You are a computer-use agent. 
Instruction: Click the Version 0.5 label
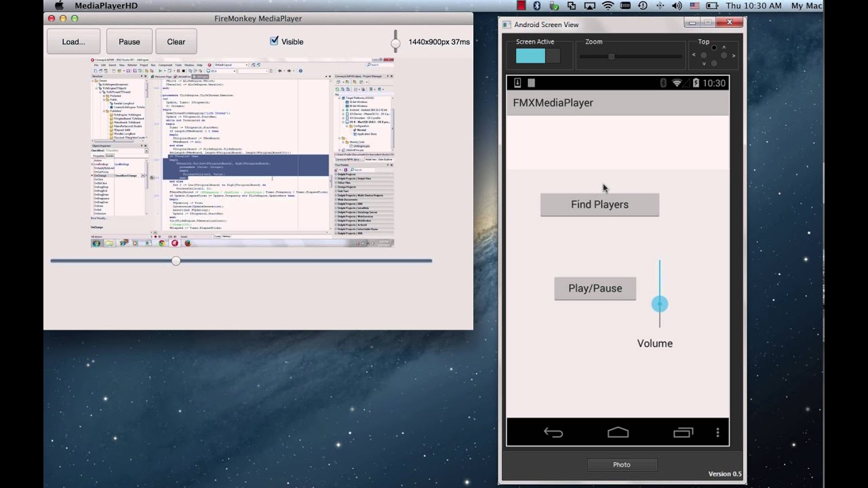725,474
